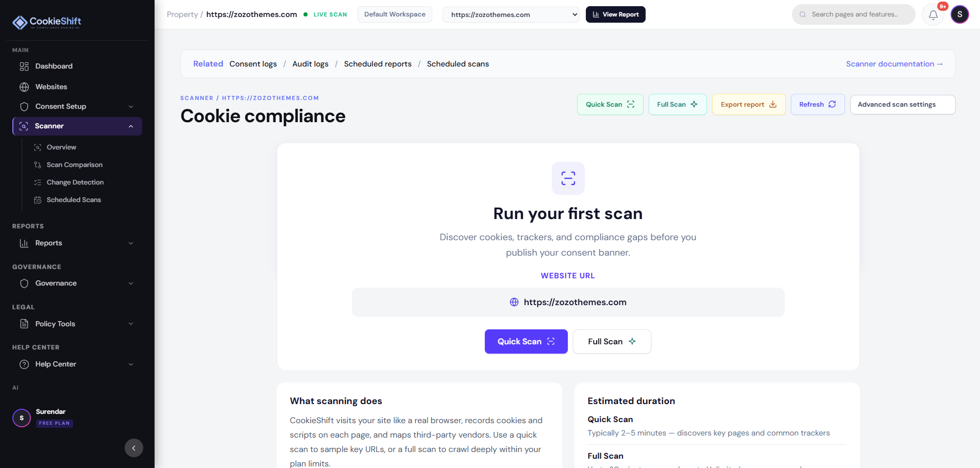Open Websites in sidebar
The image size is (980, 468).
point(77,87)
